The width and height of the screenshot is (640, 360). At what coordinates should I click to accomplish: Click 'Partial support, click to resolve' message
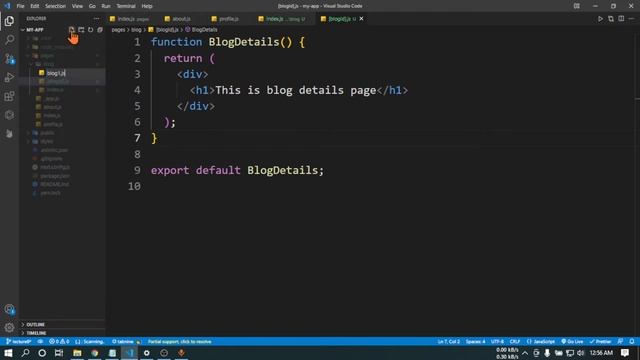pos(180,342)
